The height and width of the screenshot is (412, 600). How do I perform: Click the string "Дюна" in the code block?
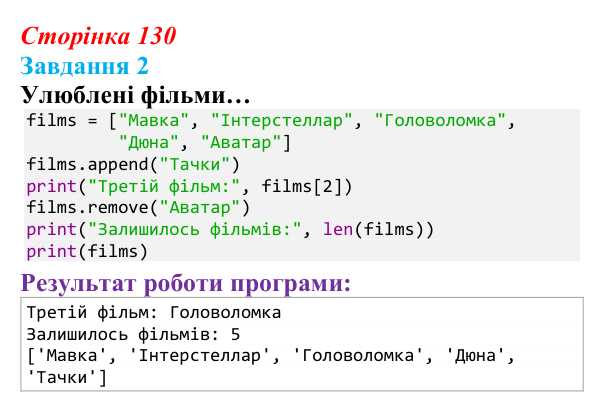(x=148, y=142)
